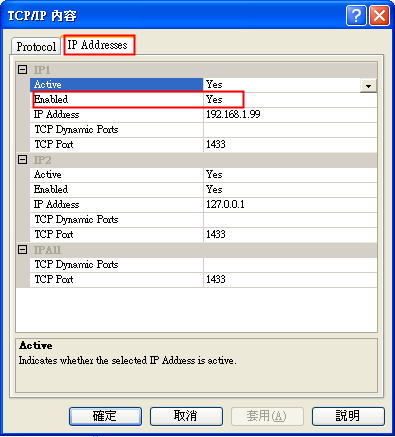This screenshot has width=395, height=437.
Task: Collapse the IP2 section
Action: pyautogui.click(x=22, y=160)
